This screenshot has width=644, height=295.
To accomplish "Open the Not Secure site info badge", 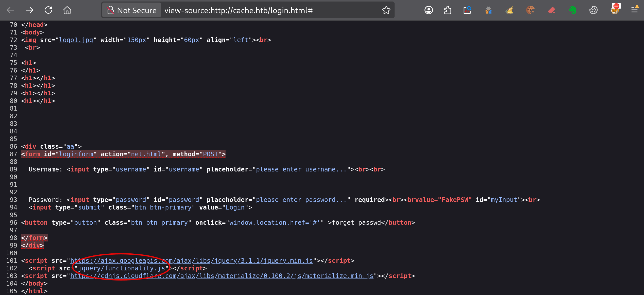I will [x=131, y=10].
